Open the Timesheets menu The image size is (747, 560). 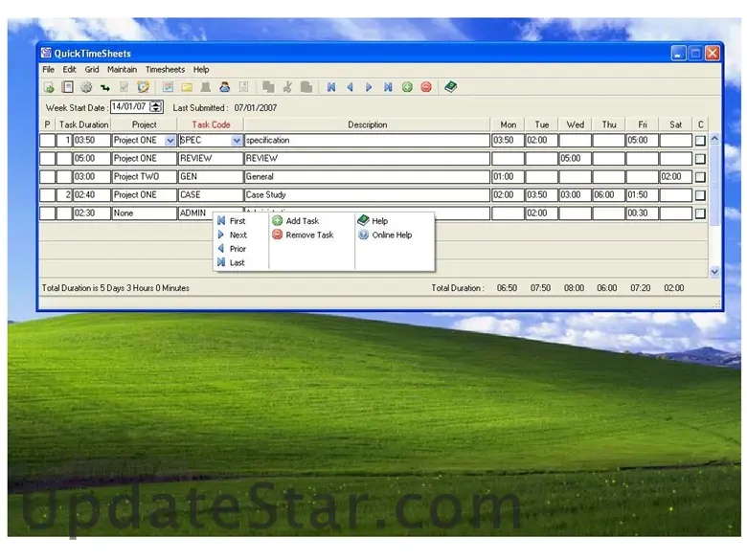click(165, 70)
